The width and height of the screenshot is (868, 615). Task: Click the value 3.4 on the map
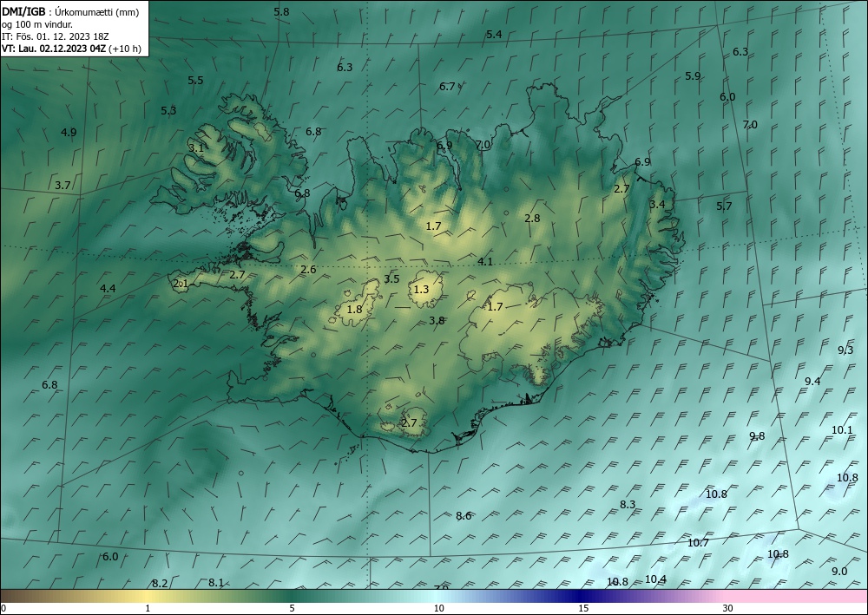tap(657, 205)
